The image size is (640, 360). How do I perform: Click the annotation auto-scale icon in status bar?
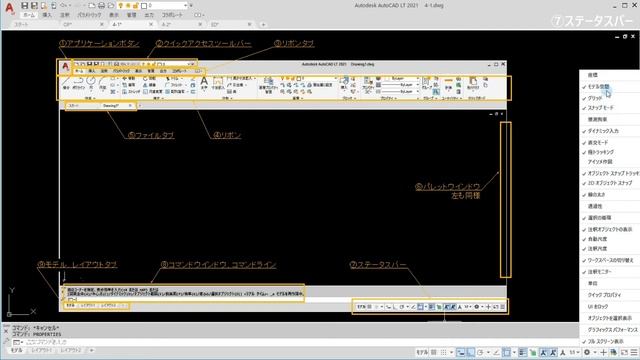pos(553,352)
